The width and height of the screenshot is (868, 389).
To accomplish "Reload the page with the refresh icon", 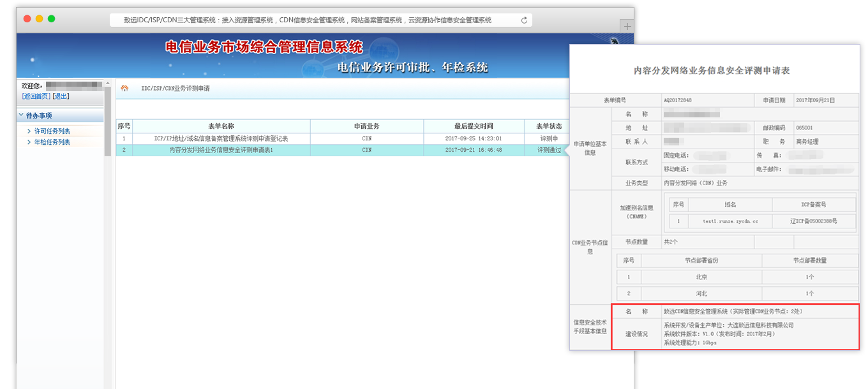I will click(524, 20).
